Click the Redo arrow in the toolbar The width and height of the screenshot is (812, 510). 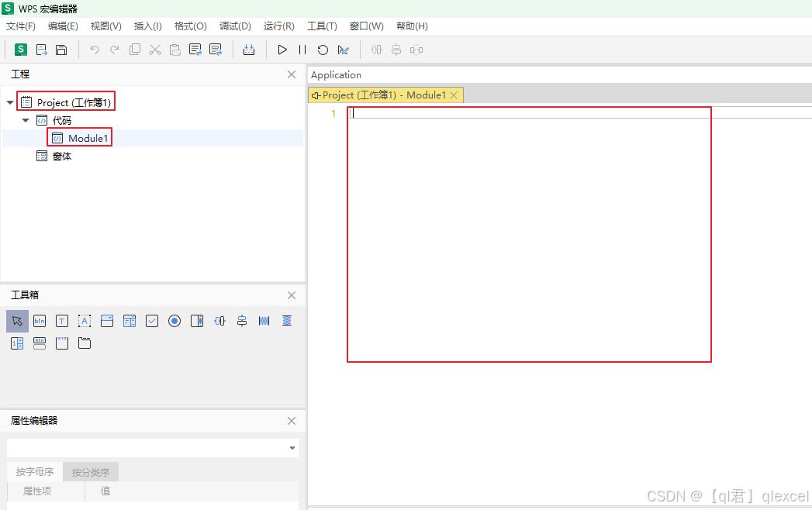click(x=115, y=50)
